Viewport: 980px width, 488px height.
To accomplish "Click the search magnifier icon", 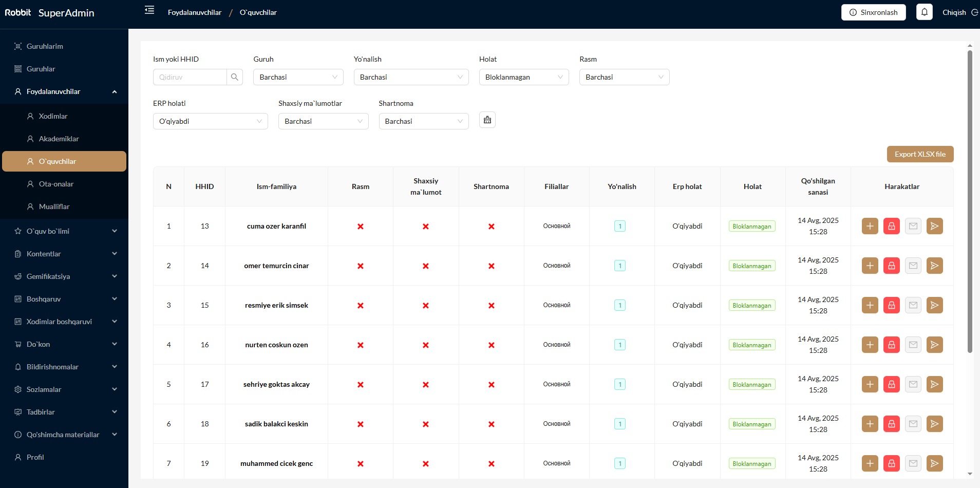I will tap(235, 77).
